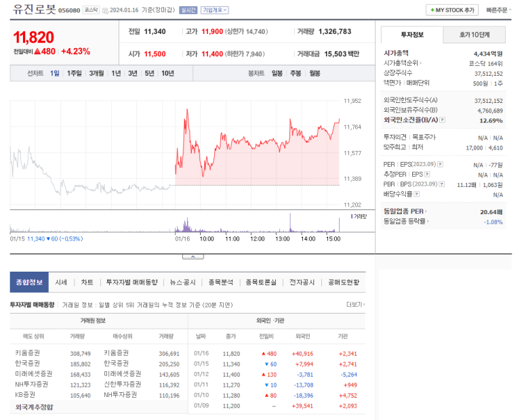Click the 외국인소진율(B/A) label
This screenshot has height=420, width=524.
point(411,120)
